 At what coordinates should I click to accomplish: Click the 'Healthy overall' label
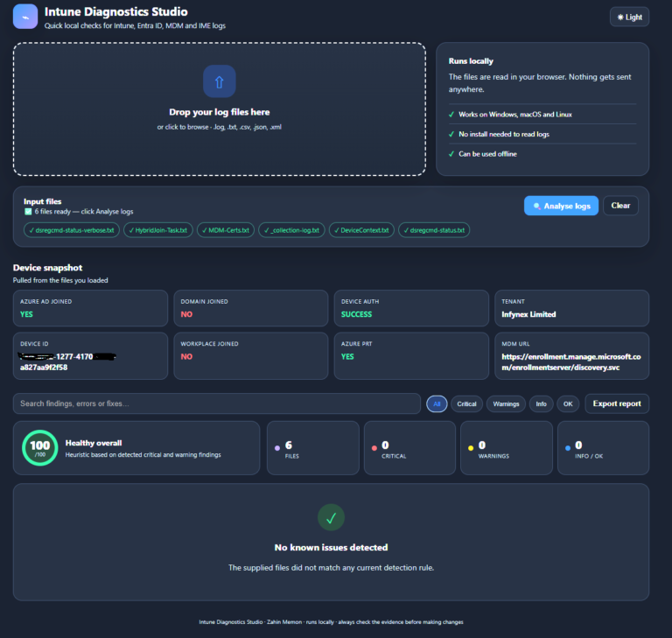coord(94,443)
